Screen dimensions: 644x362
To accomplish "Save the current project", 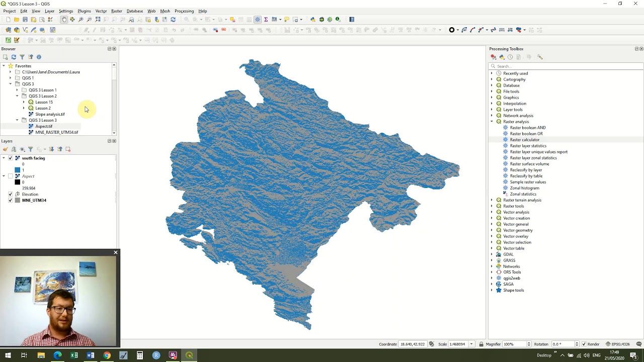I will pyautogui.click(x=25, y=20).
